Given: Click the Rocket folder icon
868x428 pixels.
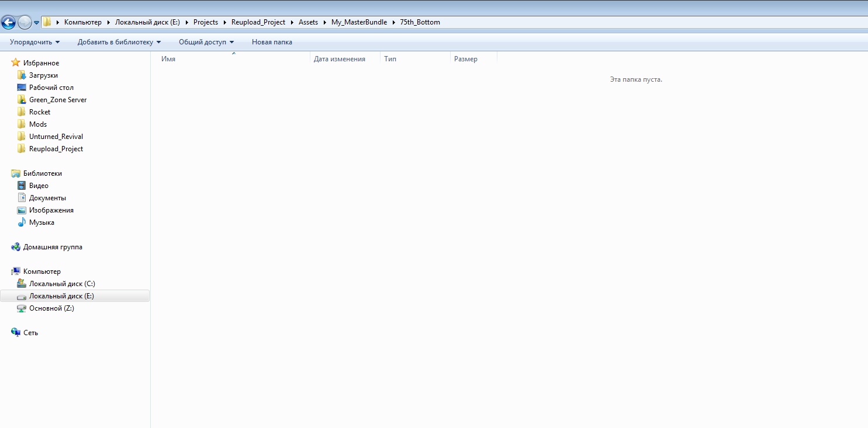Looking at the screenshot, I should 22,112.
